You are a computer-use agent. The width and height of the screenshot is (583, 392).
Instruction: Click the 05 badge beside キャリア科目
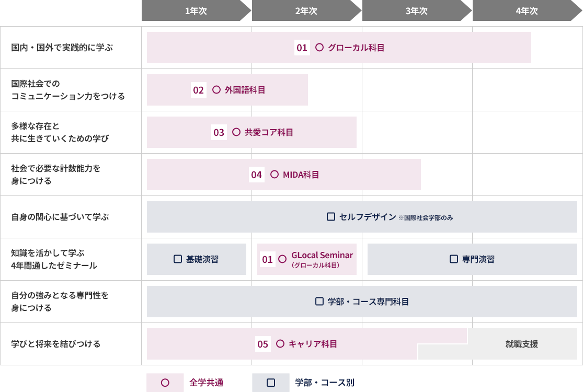[262, 344]
